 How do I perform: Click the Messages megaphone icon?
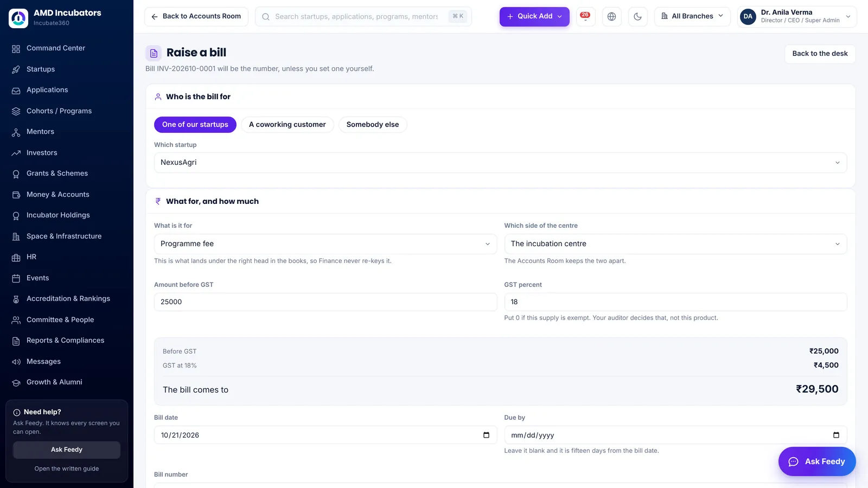[x=16, y=362]
